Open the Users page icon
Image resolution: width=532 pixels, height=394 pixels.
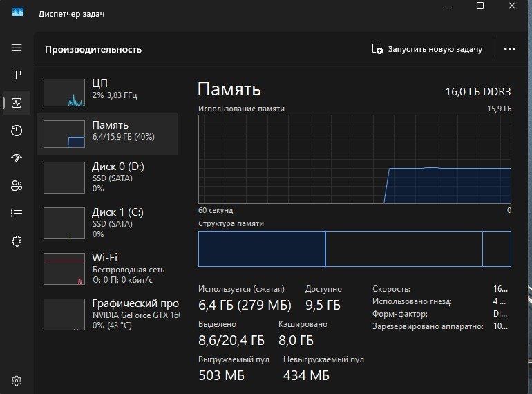point(17,185)
